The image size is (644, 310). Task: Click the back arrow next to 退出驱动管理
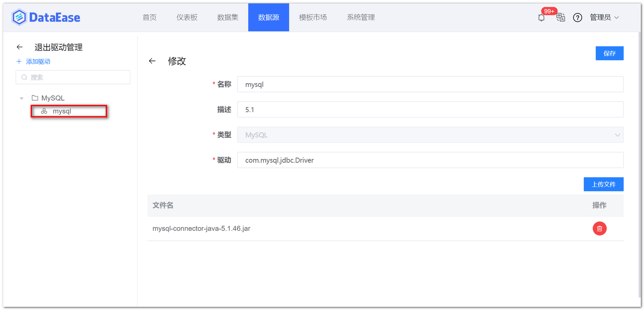pyautogui.click(x=19, y=47)
